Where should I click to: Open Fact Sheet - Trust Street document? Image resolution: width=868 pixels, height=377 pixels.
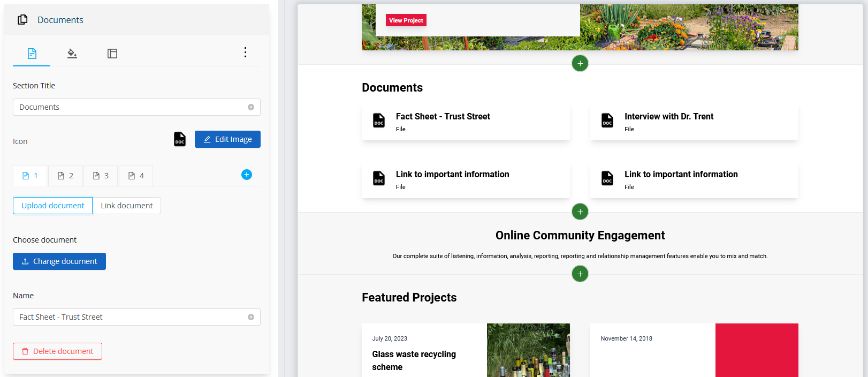point(466,122)
